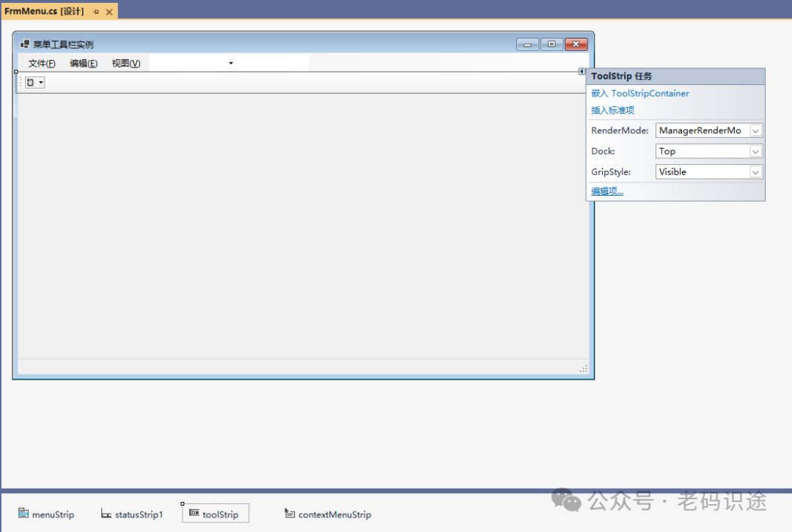Open the GripStyle dropdown set to Visible
Image resolution: width=792 pixels, height=532 pixels.
point(755,172)
